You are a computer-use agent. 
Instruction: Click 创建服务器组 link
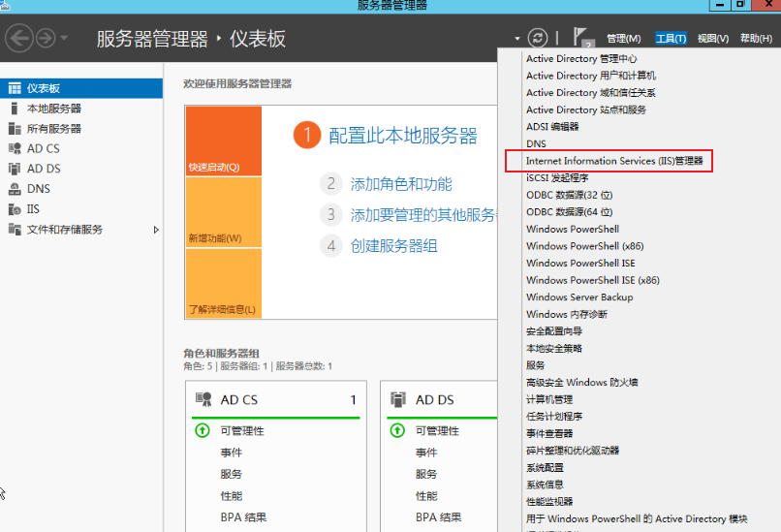click(x=393, y=245)
